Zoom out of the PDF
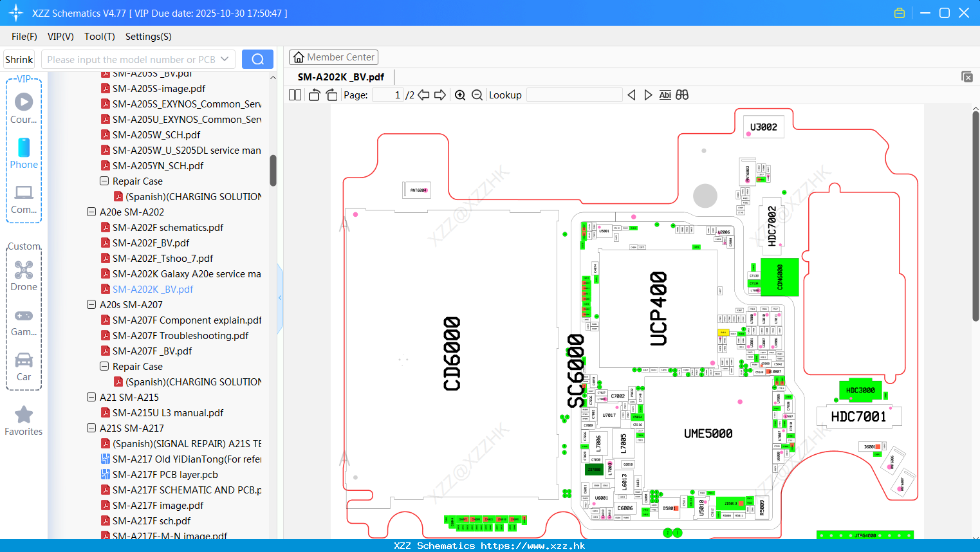Screen dimensions: 980x552 click(x=477, y=95)
